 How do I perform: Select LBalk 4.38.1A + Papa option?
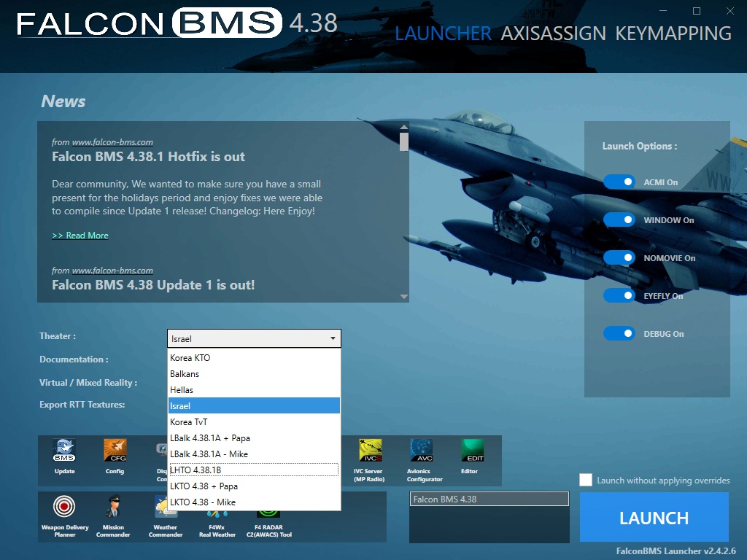coord(254,437)
